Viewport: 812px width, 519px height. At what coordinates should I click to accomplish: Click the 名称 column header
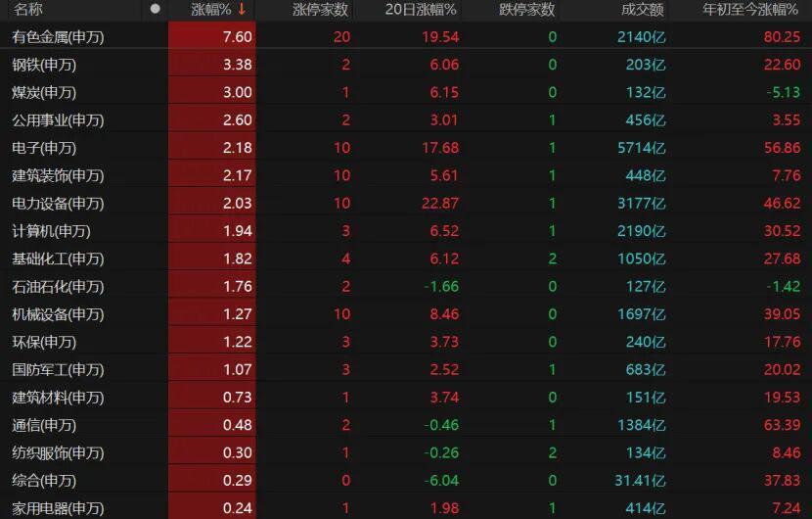(28, 10)
